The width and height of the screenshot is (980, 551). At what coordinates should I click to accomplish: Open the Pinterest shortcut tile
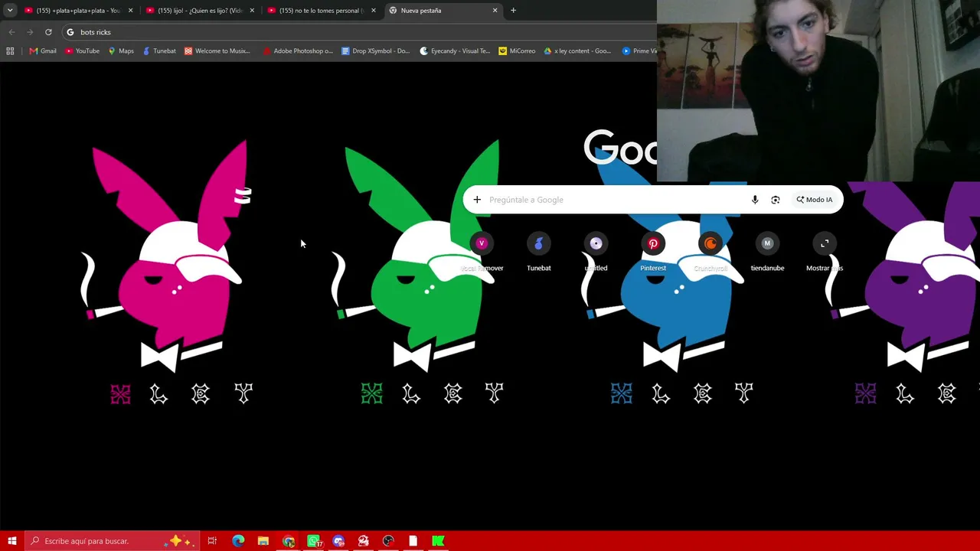[x=653, y=252]
